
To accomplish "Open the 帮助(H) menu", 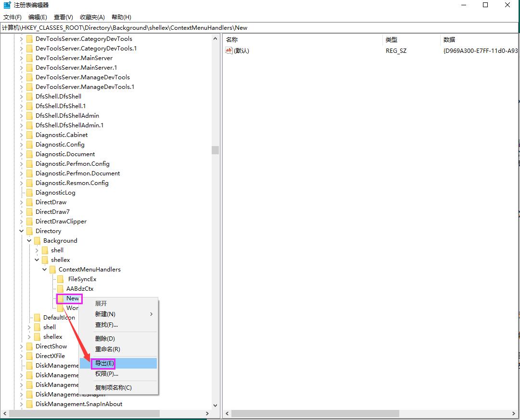I will [x=121, y=17].
